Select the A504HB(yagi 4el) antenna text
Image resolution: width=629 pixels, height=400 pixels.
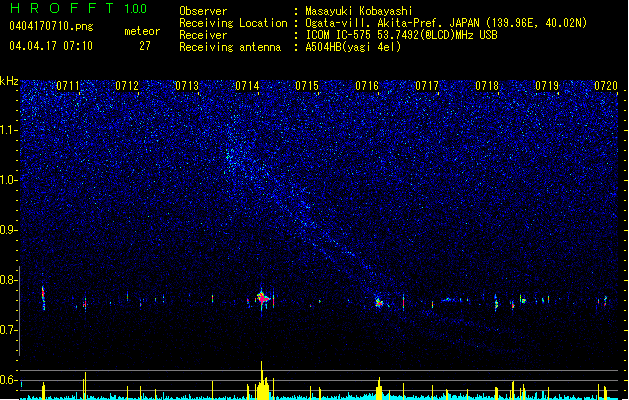(x=353, y=47)
